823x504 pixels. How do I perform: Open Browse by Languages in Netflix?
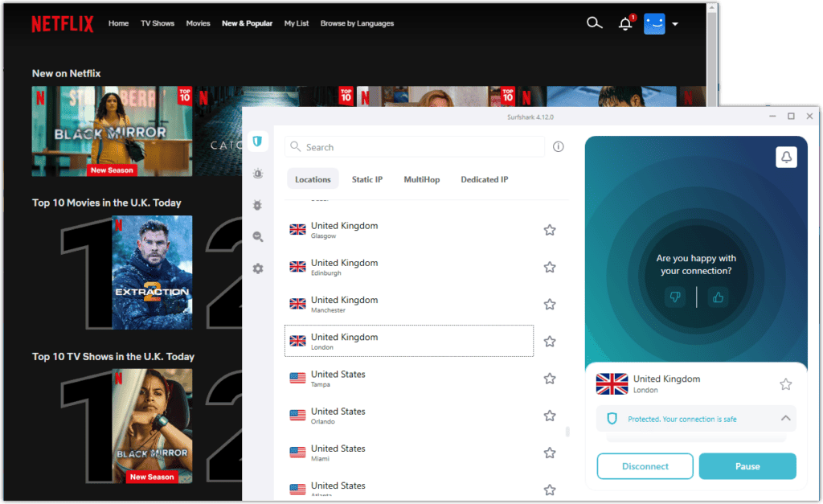click(357, 23)
